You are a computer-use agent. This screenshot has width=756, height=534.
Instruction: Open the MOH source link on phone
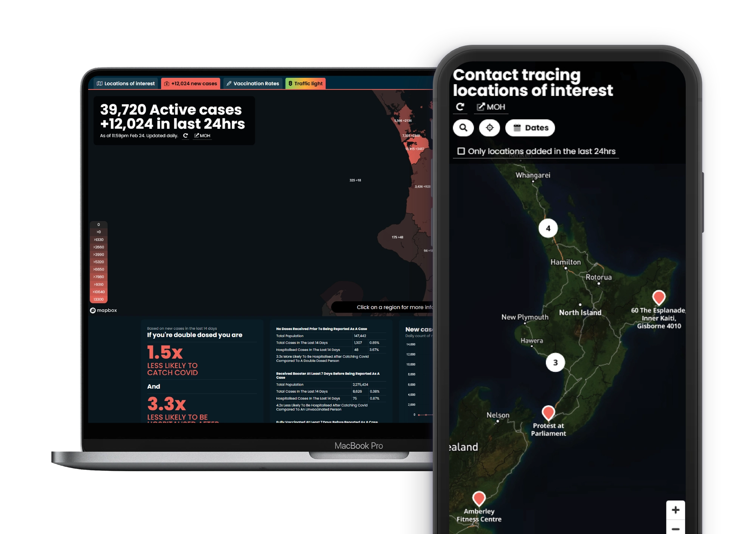[491, 107]
